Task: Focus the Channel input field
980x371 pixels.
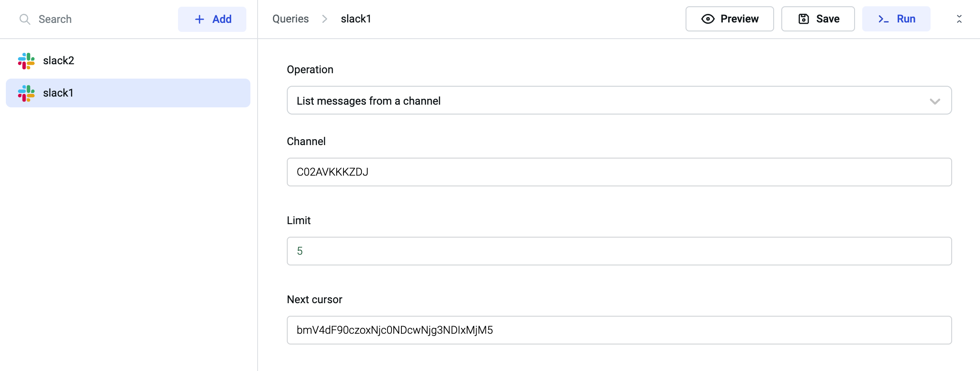Action: point(619,172)
